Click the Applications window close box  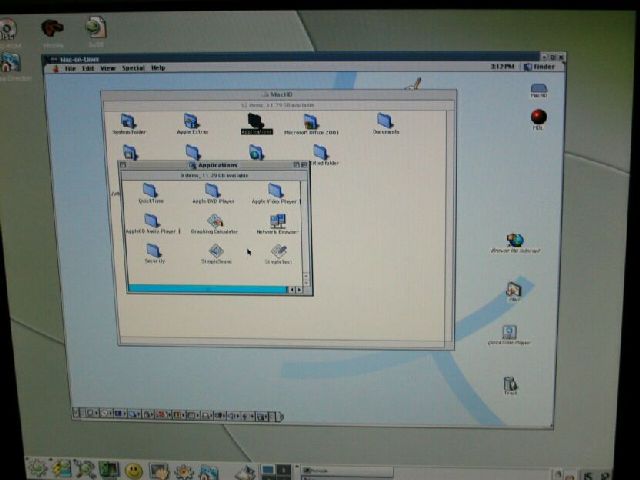point(123,165)
